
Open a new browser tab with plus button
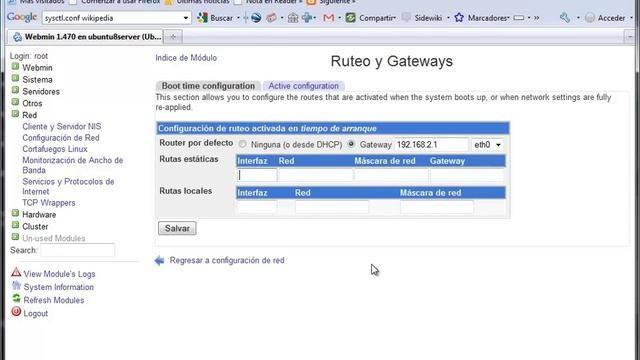click(x=173, y=37)
